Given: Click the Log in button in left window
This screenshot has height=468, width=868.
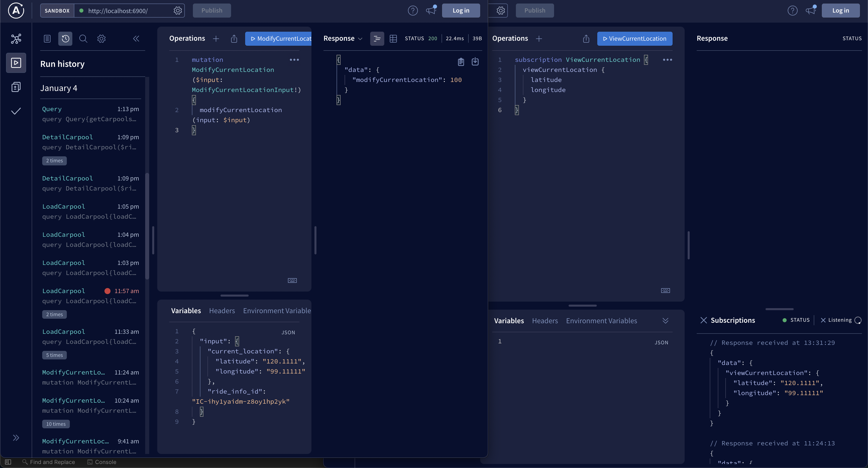Looking at the screenshot, I should (x=461, y=11).
